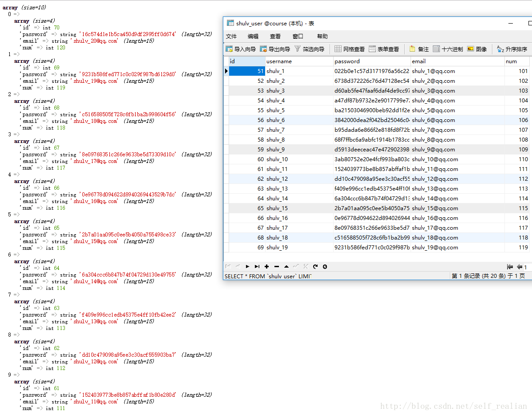Screen dimensions: 532x415
Task: Open the 导出向导 export wizard
Action: click(x=275, y=49)
